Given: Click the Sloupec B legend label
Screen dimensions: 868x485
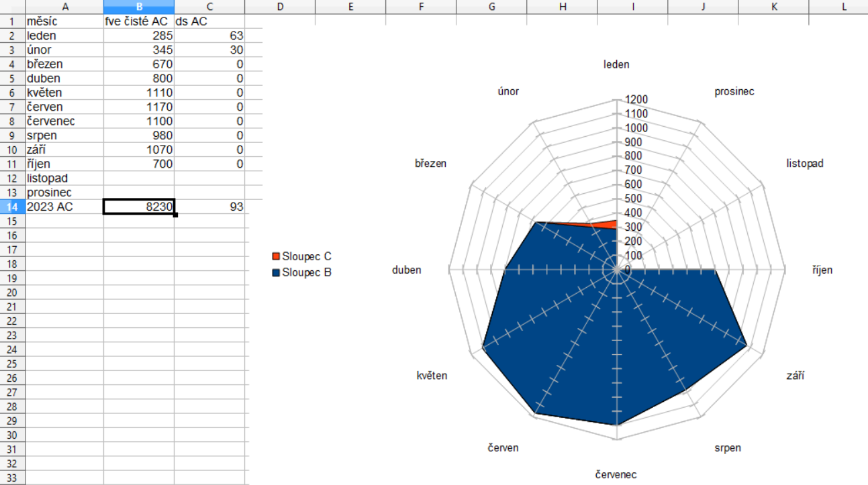Looking at the screenshot, I should [x=307, y=272].
